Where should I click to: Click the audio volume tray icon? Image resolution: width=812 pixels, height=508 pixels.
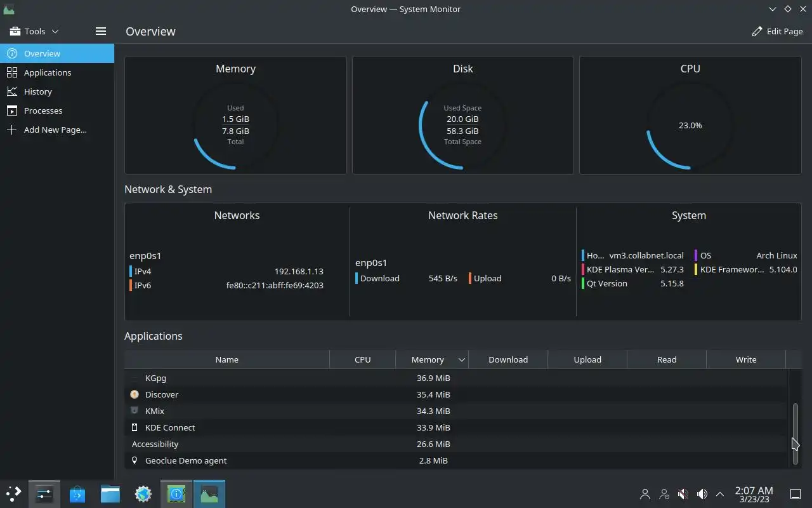coord(702,493)
